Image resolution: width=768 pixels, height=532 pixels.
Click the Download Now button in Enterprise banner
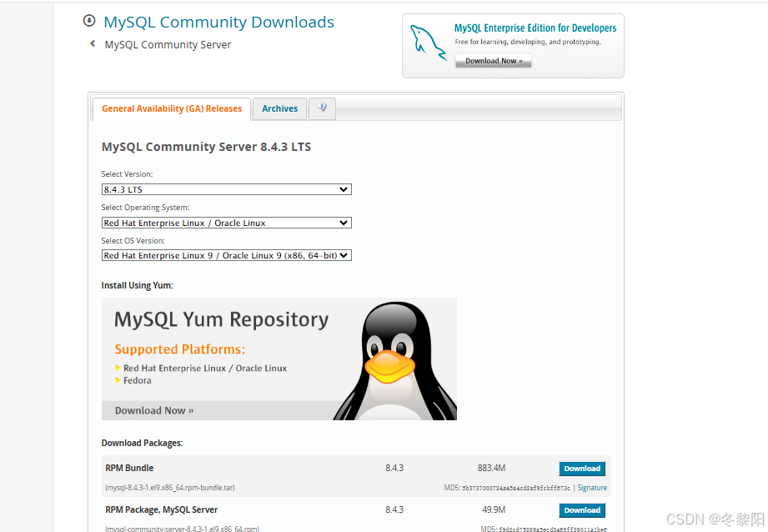pyautogui.click(x=493, y=61)
